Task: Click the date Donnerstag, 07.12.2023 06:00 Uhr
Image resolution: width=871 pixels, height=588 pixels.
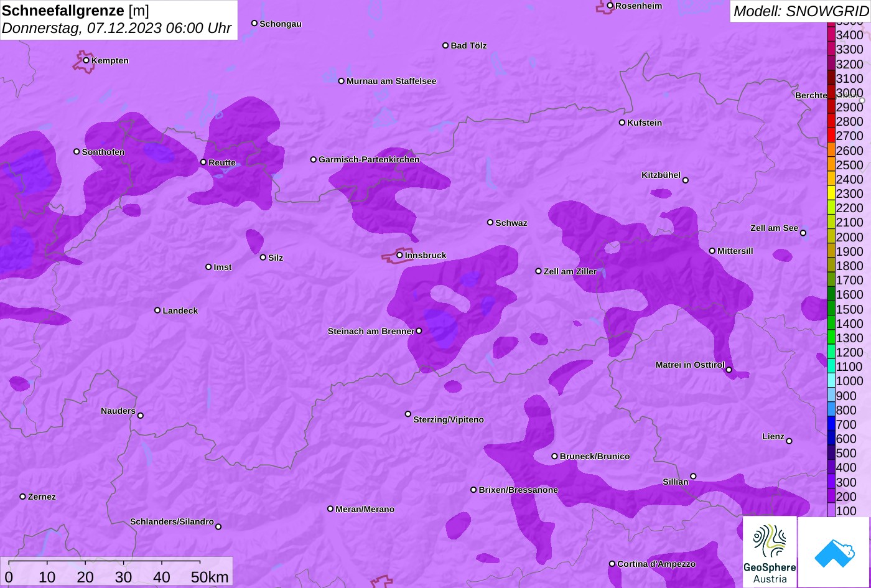Action: pyautogui.click(x=116, y=28)
